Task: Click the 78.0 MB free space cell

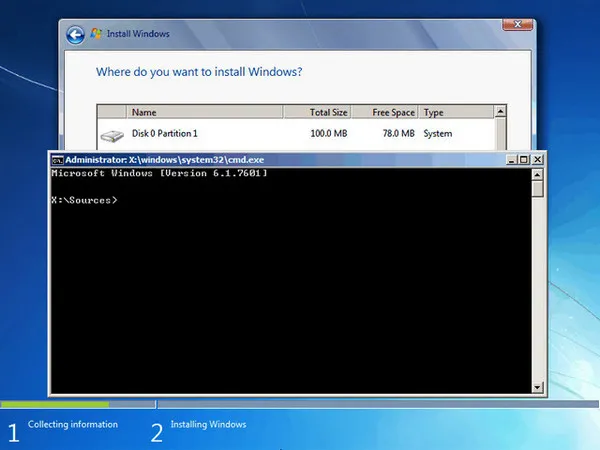Action: (398, 134)
